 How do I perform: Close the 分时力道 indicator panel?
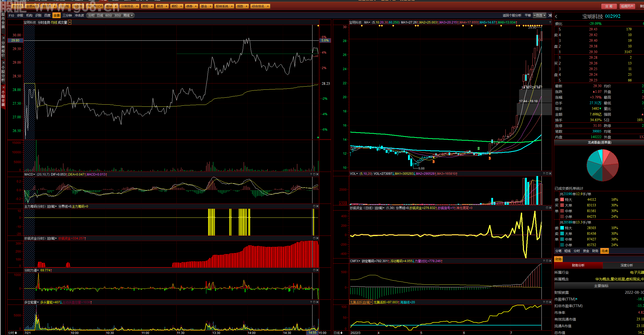point(317,270)
